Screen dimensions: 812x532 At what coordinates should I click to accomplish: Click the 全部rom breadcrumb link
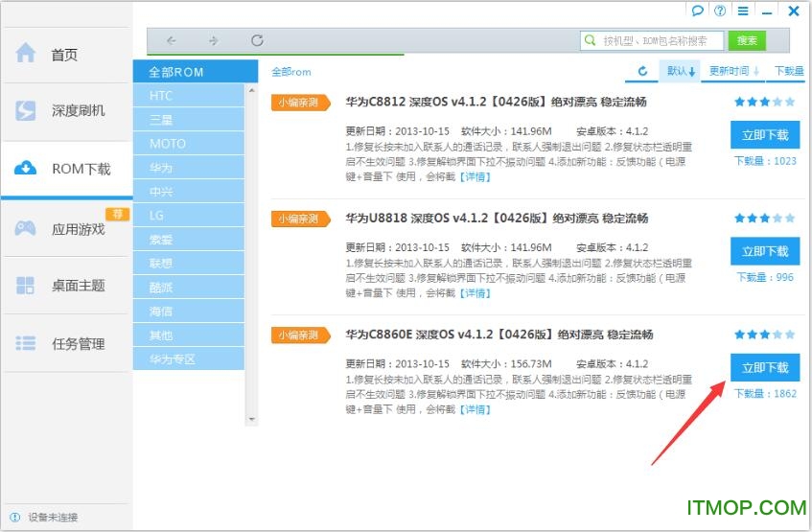[291, 72]
